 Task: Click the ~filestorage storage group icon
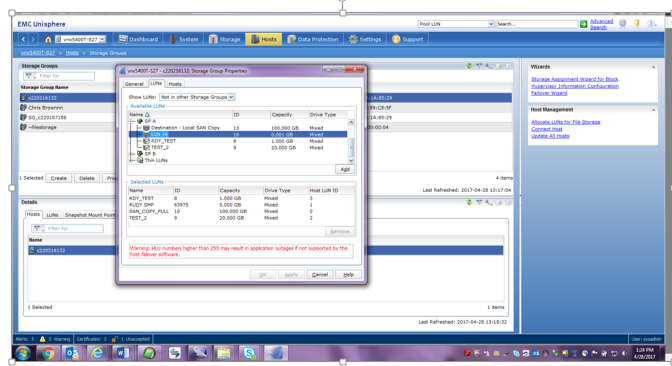tap(24, 127)
